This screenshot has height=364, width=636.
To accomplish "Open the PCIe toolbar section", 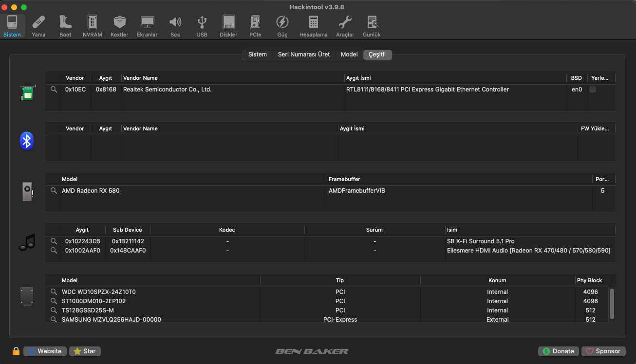I will [255, 26].
